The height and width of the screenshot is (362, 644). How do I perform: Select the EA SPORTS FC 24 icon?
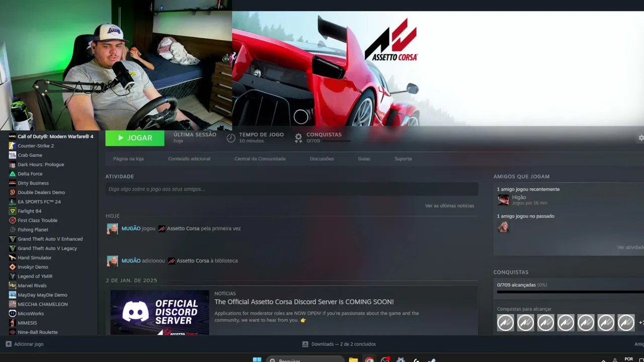click(13, 202)
